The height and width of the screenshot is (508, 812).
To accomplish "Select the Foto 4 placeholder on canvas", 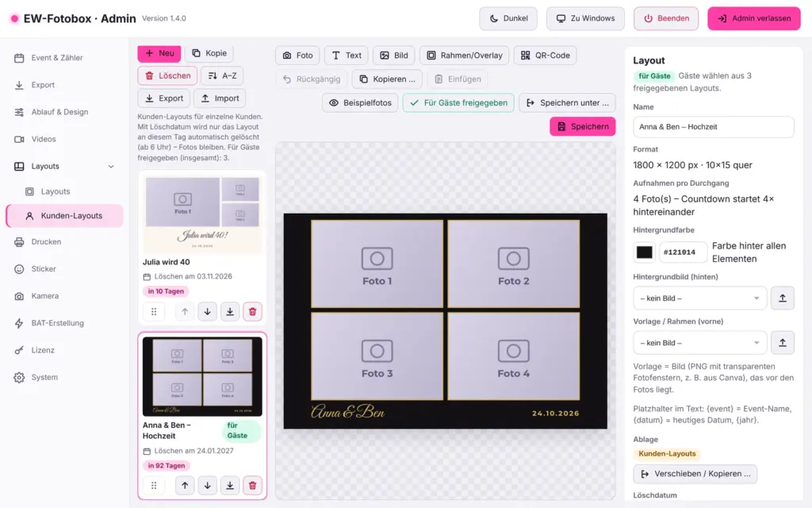I will click(x=514, y=356).
